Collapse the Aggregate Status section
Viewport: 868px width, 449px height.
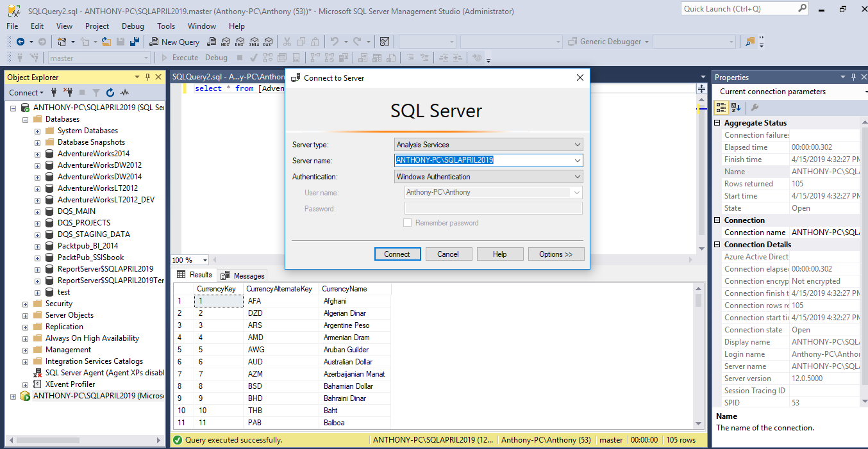click(x=718, y=123)
